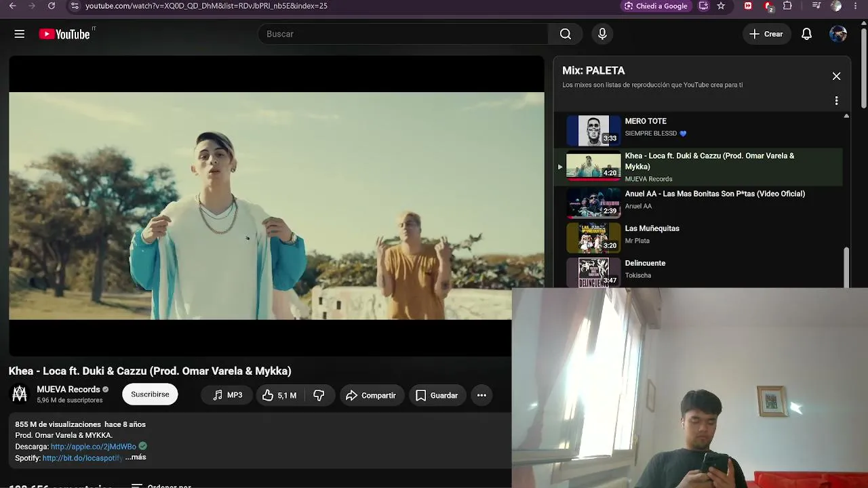Open the extension with badge 2
The width and height of the screenshot is (868, 488).
pyautogui.click(x=768, y=6)
